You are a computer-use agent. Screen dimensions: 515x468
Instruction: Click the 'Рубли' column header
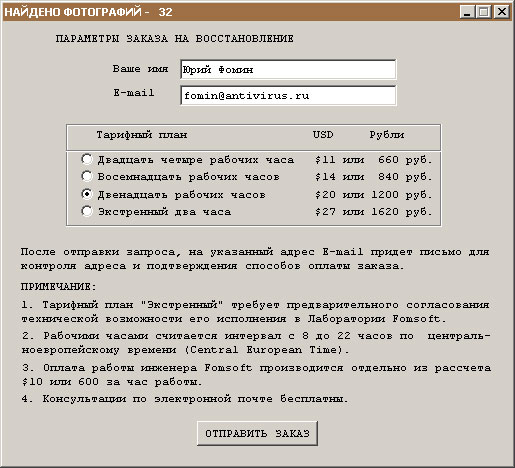pos(387,135)
